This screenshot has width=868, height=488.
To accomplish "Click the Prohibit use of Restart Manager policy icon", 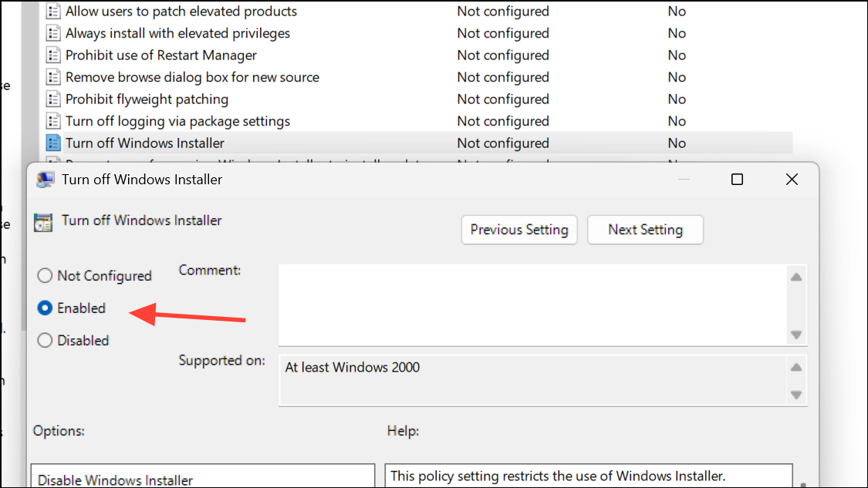I will coord(53,56).
